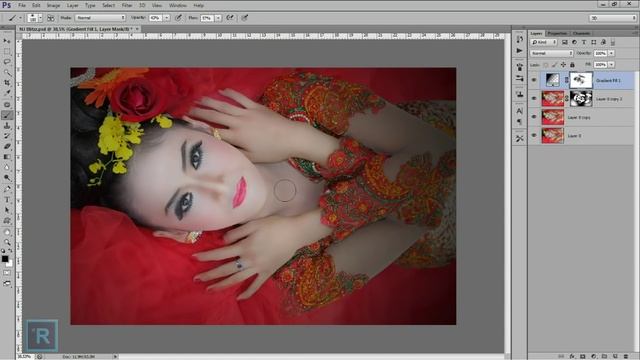Open the Flow slider arrow
Screen dimensions: 640x360
pos(218,18)
